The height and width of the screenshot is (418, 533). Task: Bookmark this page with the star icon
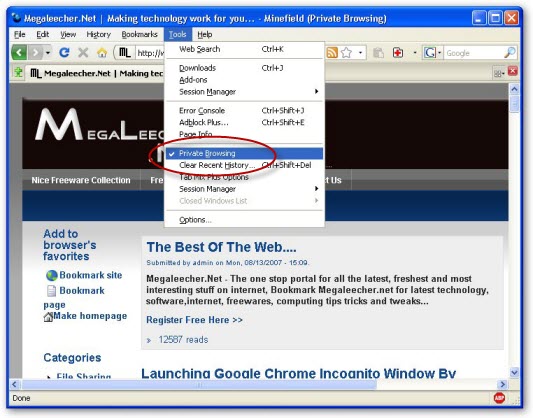pos(346,53)
